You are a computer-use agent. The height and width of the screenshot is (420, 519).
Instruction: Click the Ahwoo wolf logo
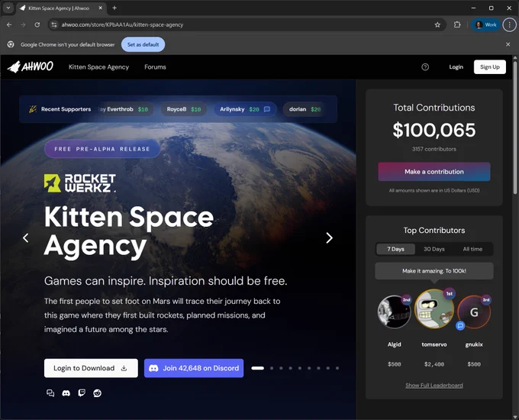point(31,67)
